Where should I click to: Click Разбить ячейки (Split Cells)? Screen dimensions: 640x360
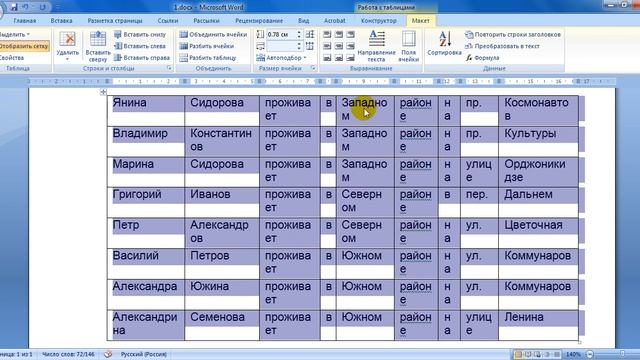coord(207,46)
